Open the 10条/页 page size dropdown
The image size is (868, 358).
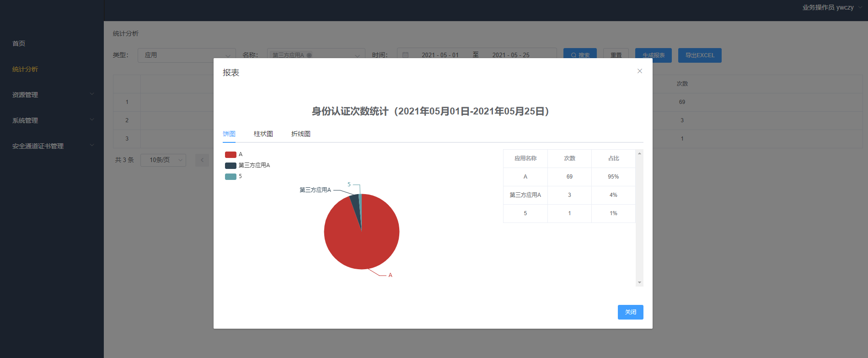pyautogui.click(x=163, y=160)
